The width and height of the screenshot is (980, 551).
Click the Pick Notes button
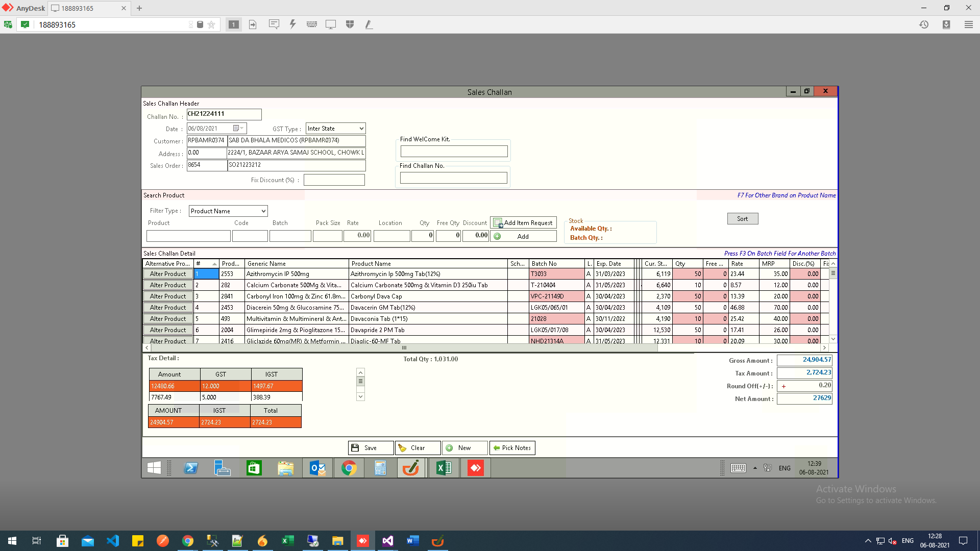click(512, 448)
